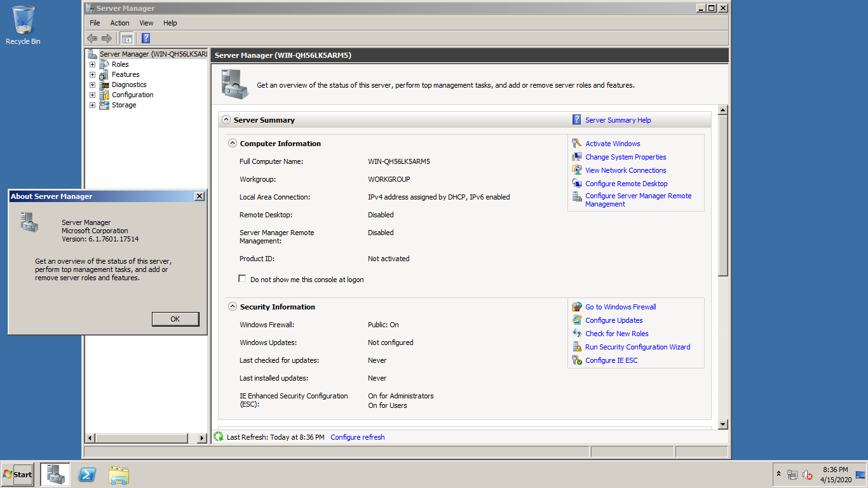Open the Recycle Bin desktop icon
This screenshot has width=868, height=488.
click(x=23, y=25)
